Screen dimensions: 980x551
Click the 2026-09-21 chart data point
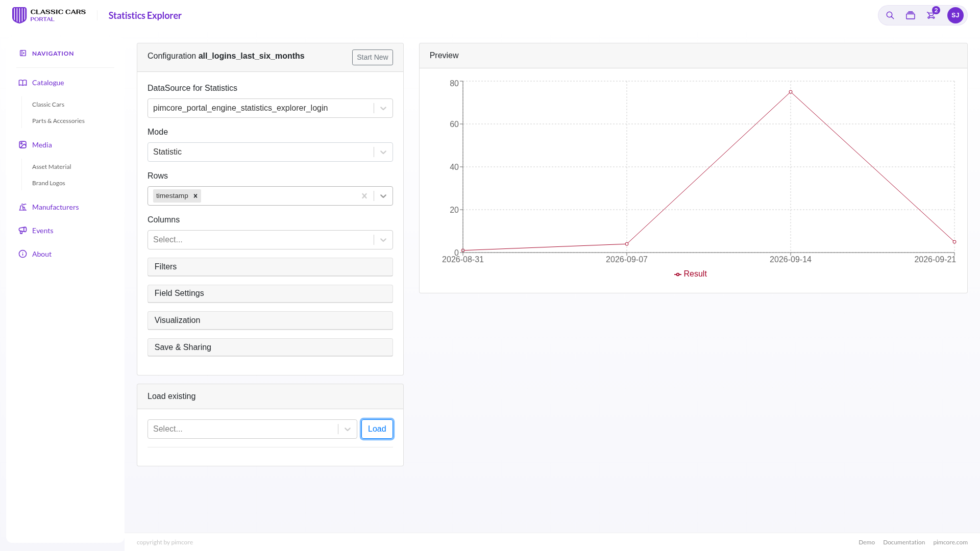click(954, 242)
